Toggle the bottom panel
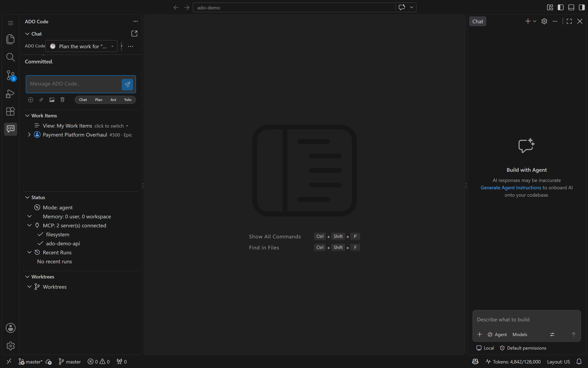The image size is (588, 368). click(x=571, y=8)
